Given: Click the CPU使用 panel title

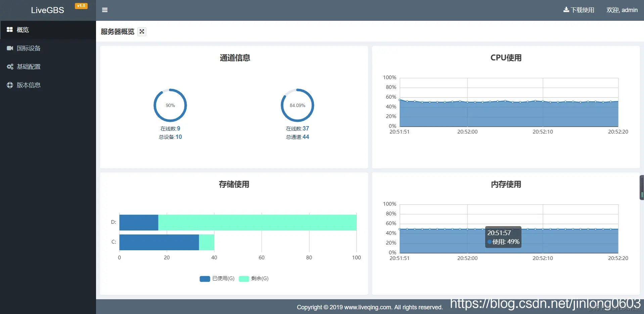Looking at the screenshot, I should pos(506,58).
